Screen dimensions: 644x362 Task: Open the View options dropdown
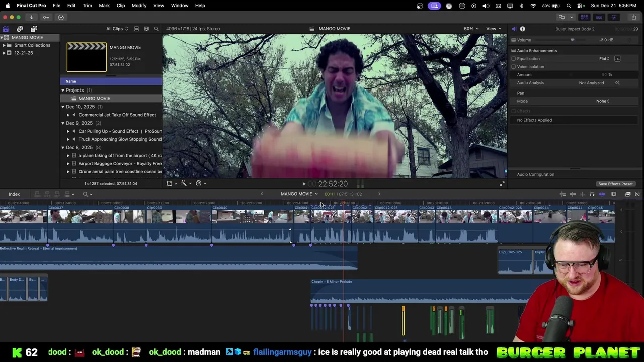point(494,29)
